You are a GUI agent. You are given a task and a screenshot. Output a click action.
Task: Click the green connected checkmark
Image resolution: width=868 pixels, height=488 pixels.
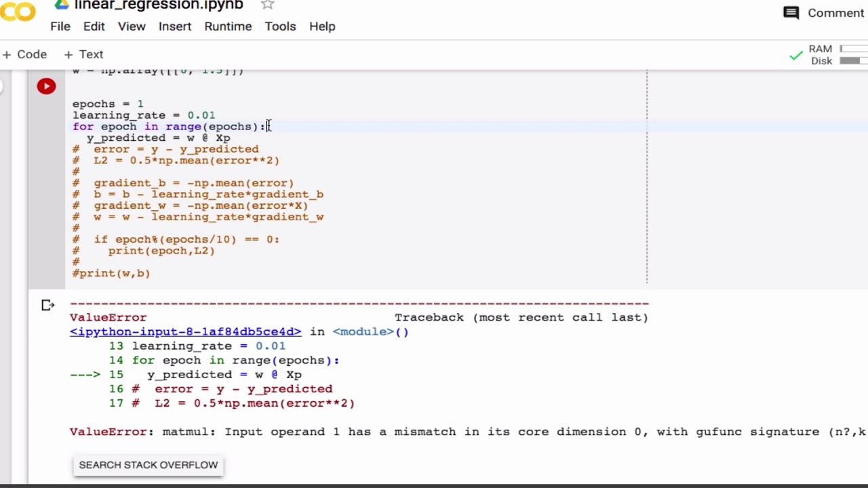pyautogui.click(x=796, y=56)
